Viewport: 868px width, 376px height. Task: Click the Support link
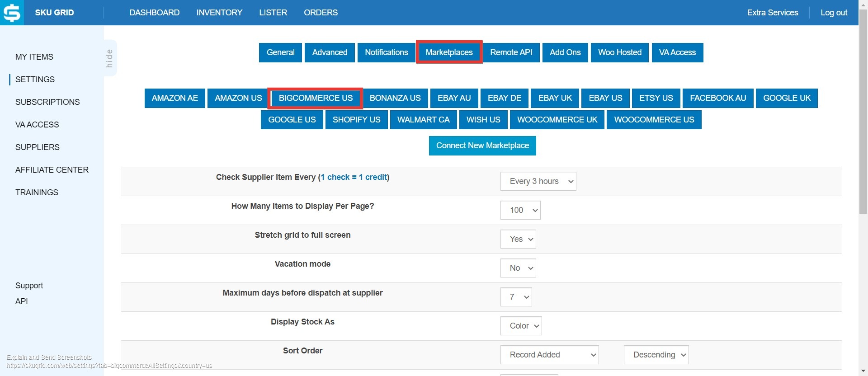pos(29,286)
